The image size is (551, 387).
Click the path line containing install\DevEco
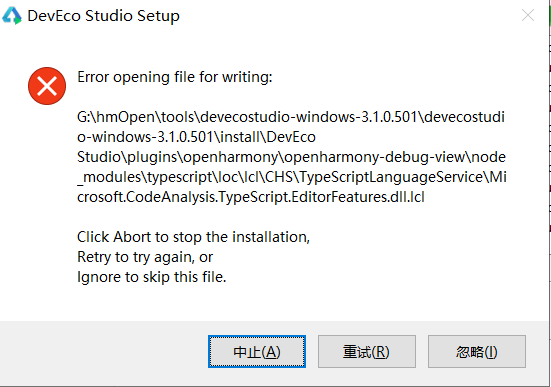pos(196,137)
